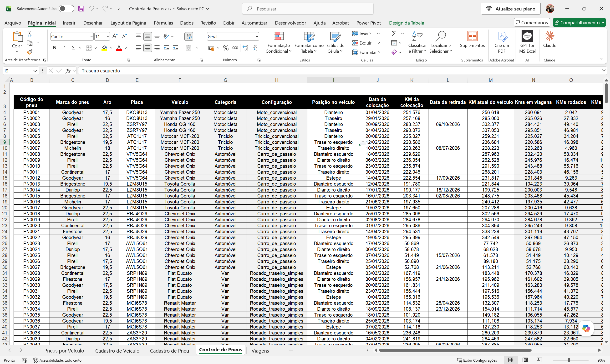Screen dimensions: 610x364
Task: Open the font size 11 dropdown
Action: [108, 36]
